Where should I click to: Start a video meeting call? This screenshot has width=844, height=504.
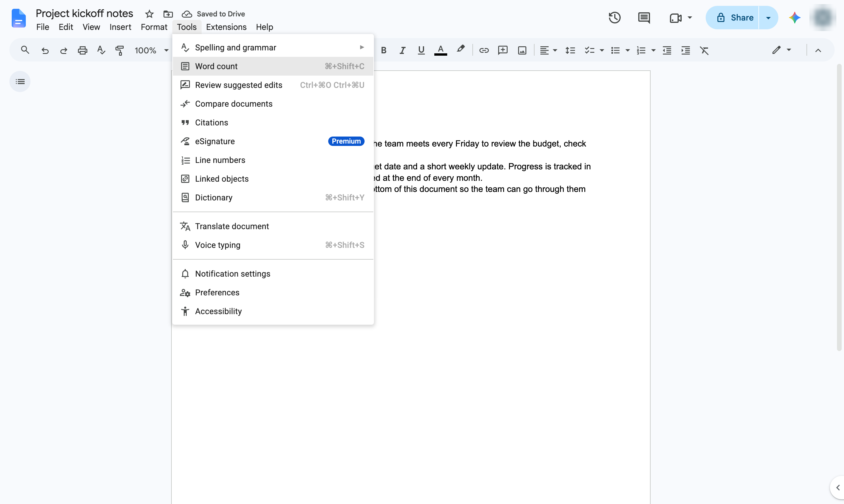(x=675, y=18)
